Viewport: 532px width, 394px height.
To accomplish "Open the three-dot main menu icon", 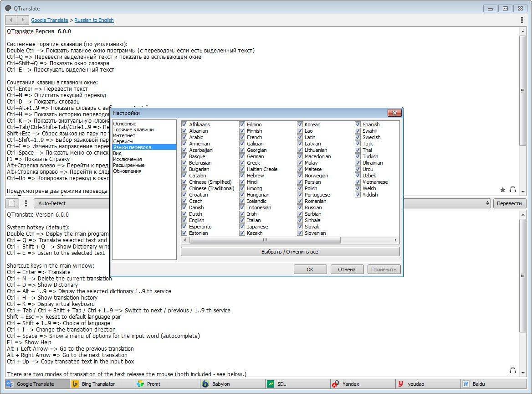I will 522,20.
